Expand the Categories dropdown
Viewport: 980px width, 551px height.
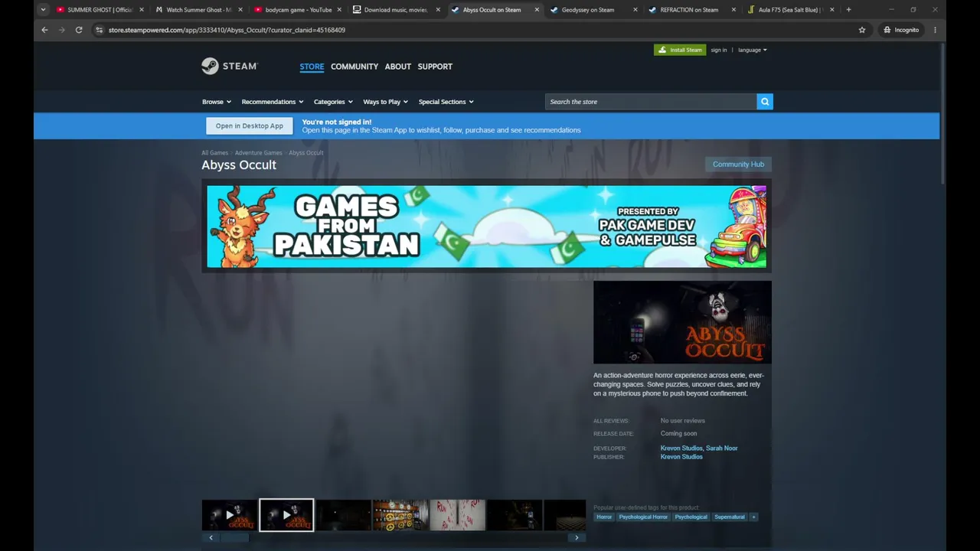[x=333, y=102]
